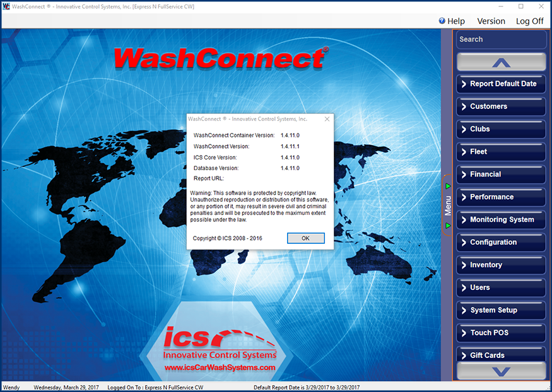Click the upper green arrow on Menu tab
This screenshot has width=552, height=392.
point(447,186)
